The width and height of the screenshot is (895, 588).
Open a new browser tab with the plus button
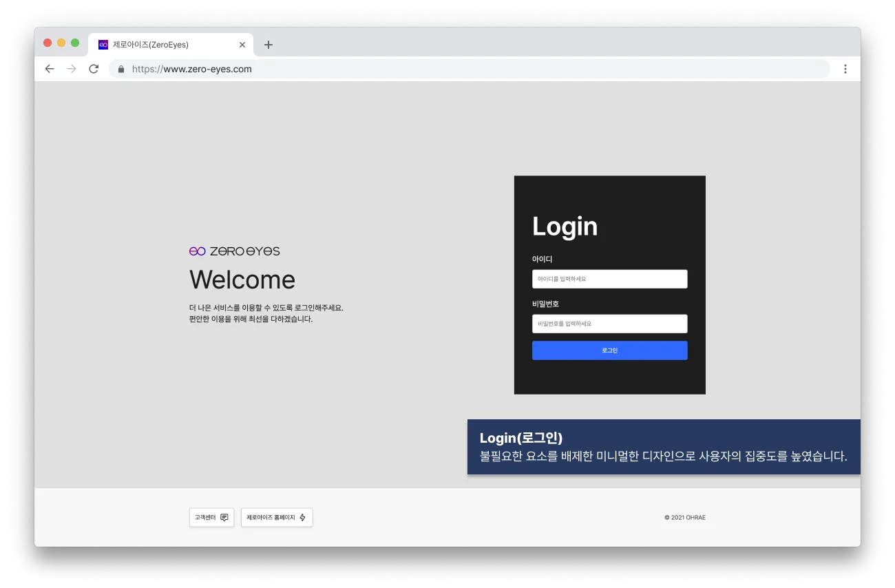(268, 44)
